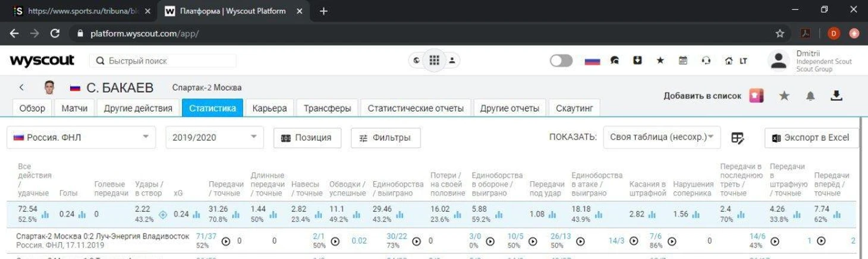The height and width of the screenshot is (259, 868).
Task: Go back using the left chevron arrow
Action: [21, 87]
